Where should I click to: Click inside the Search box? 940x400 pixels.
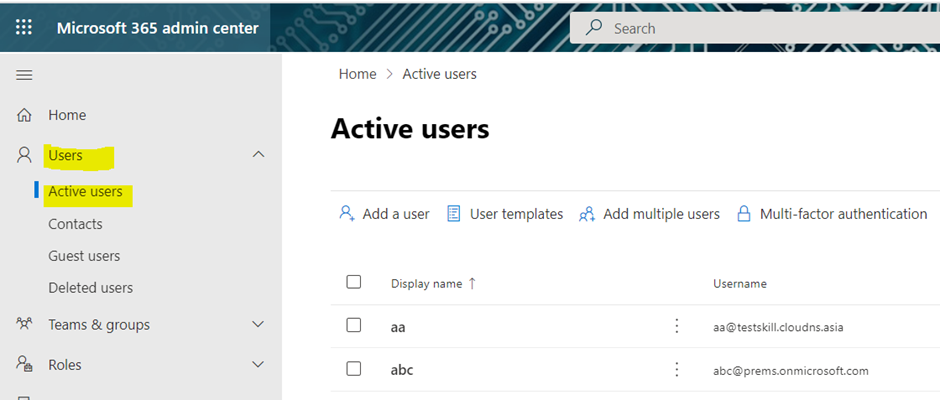click(x=755, y=28)
